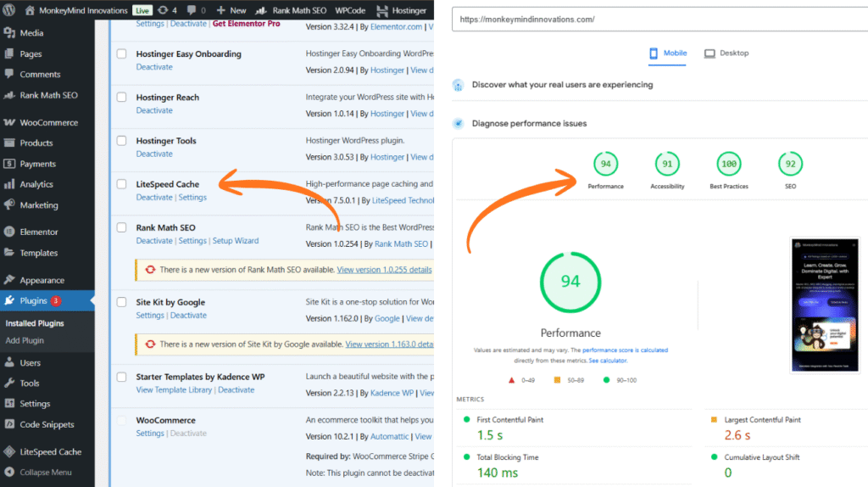Viewport: 868px width, 487px height.
Task: Click Deactivate under Hostinger Tools
Action: tap(153, 154)
